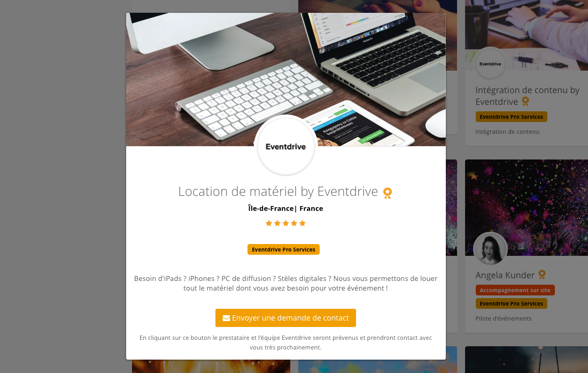Open Intégration de contenu by Eventdrive title
Viewport: 588px width, 373px height.
527,96
